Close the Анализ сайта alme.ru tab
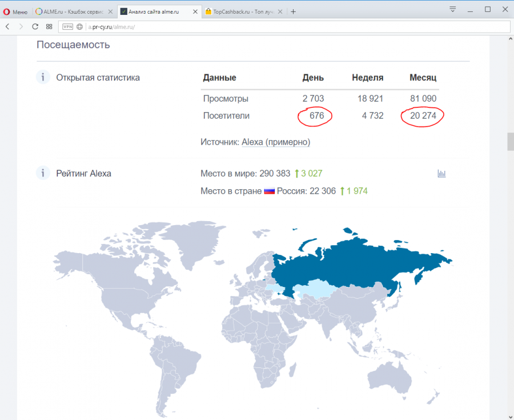 [x=195, y=12]
